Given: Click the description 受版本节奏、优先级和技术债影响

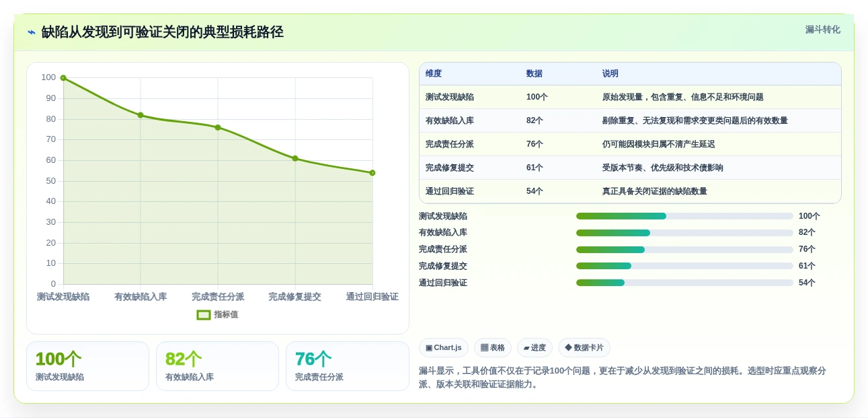Looking at the screenshot, I should pos(663,168).
